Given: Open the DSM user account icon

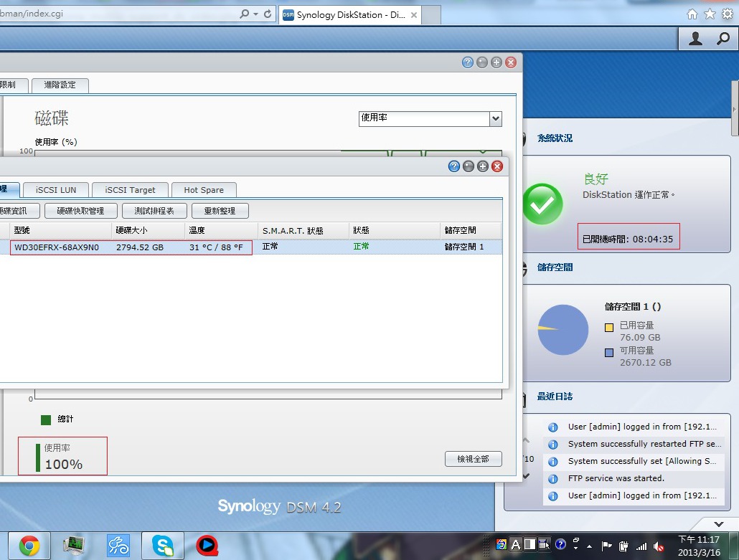Looking at the screenshot, I should [x=695, y=39].
